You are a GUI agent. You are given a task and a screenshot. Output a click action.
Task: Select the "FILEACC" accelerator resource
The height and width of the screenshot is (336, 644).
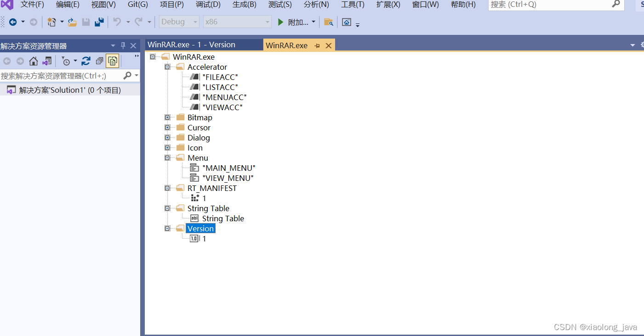coord(220,77)
